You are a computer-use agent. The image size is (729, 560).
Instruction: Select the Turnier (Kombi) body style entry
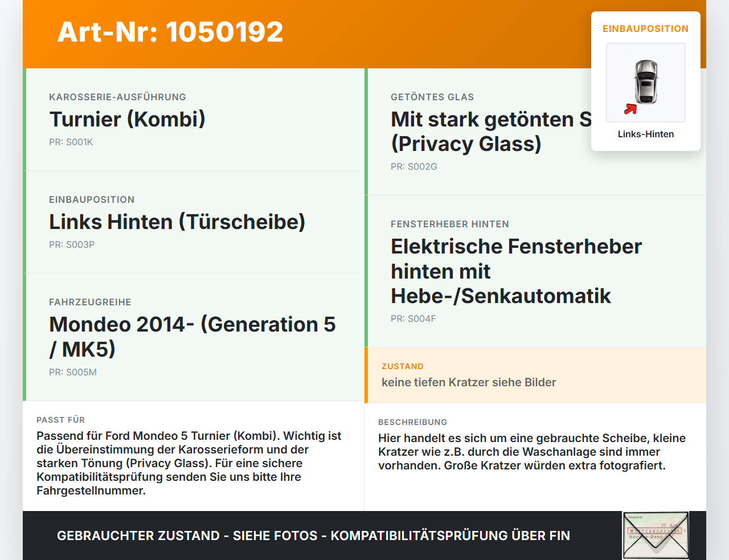[127, 119]
